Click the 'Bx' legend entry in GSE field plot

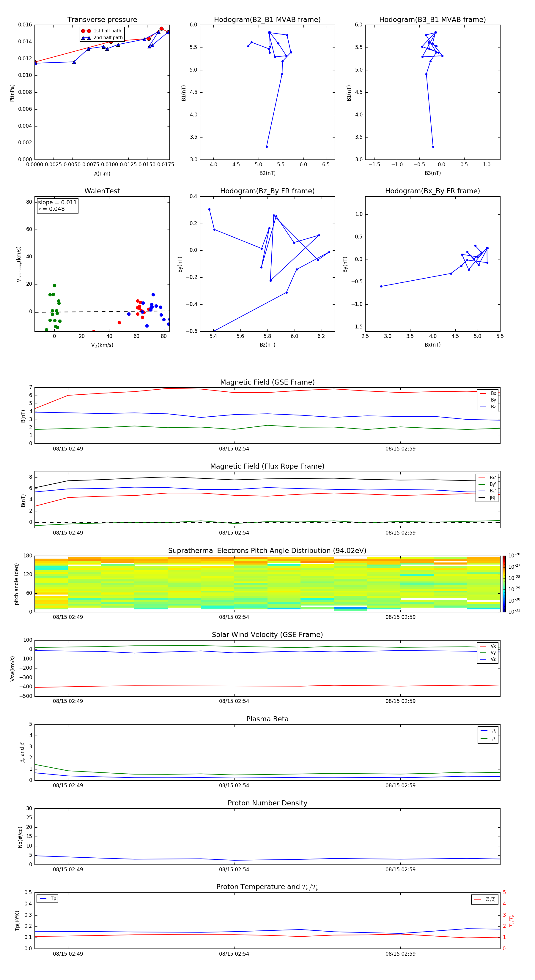tap(488, 393)
